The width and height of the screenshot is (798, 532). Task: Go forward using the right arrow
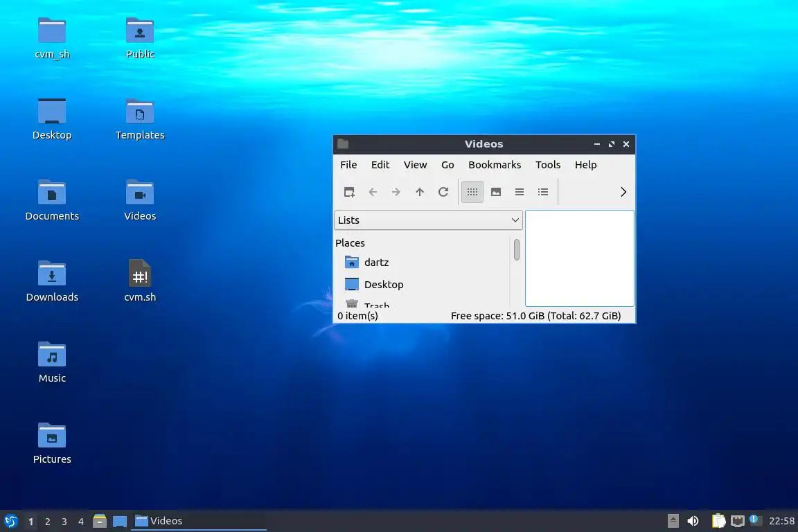pyautogui.click(x=396, y=192)
